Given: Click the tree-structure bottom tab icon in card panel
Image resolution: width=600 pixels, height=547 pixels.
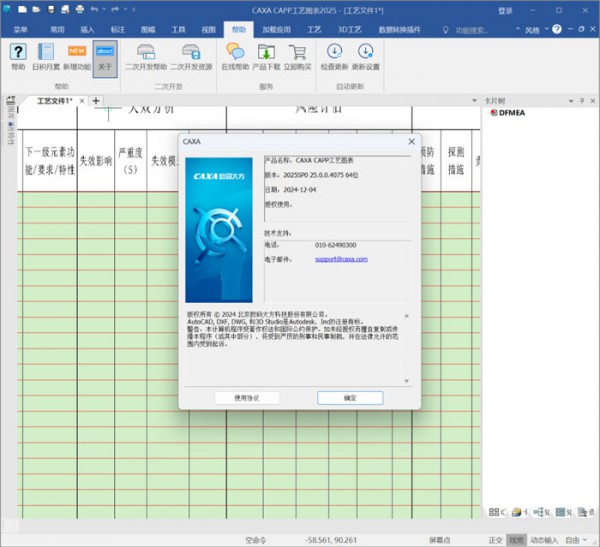Looking at the screenshot, I should 539,512.
